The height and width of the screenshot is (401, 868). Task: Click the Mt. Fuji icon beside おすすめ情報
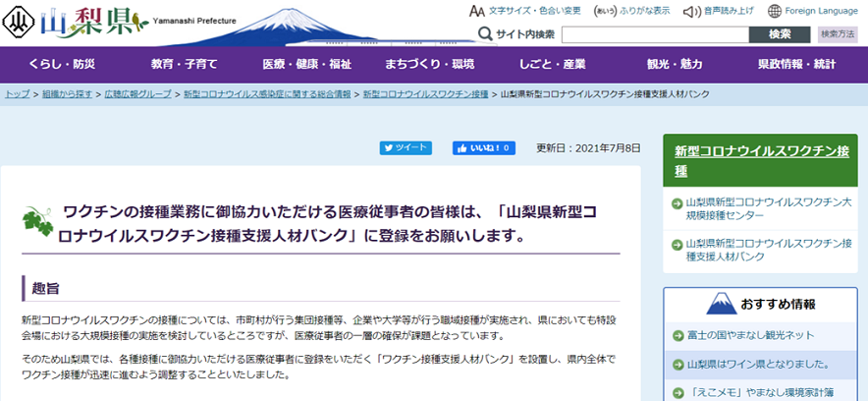pyautogui.click(x=722, y=304)
